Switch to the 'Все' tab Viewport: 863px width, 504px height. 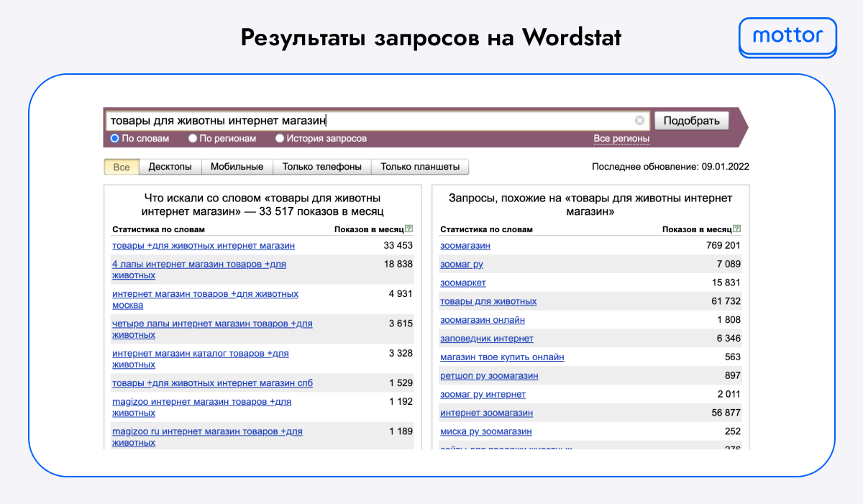point(122,167)
